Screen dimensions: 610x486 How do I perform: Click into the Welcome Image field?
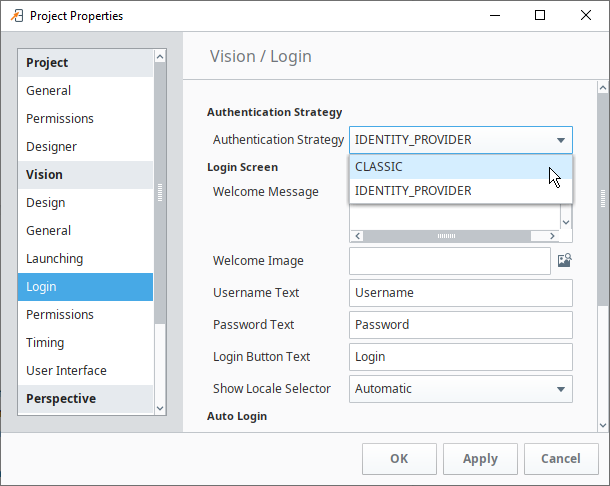pos(450,261)
